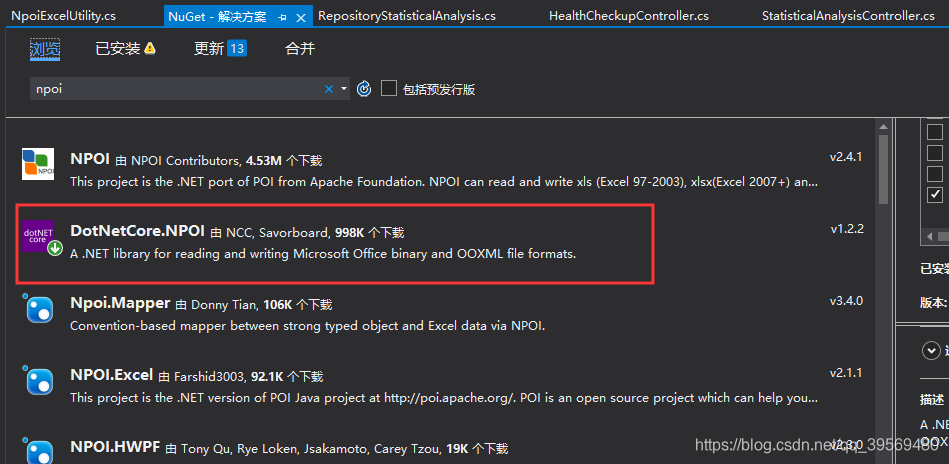949x464 pixels.
Task: Switch to the 已安装 tab
Action: 118,48
